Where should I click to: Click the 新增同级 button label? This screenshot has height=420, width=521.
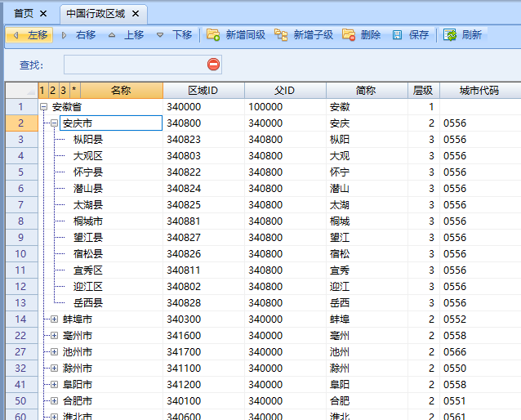pos(246,35)
